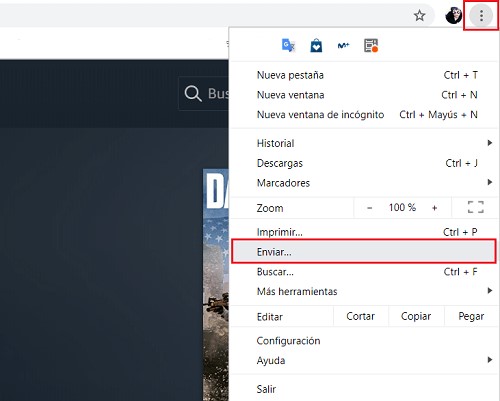Open the Historial submenu
The height and width of the screenshot is (401, 500).
point(364,143)
